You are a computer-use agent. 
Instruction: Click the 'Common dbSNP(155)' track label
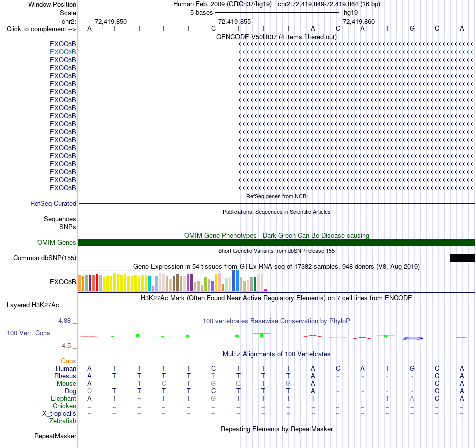click(x=45, y=258)
